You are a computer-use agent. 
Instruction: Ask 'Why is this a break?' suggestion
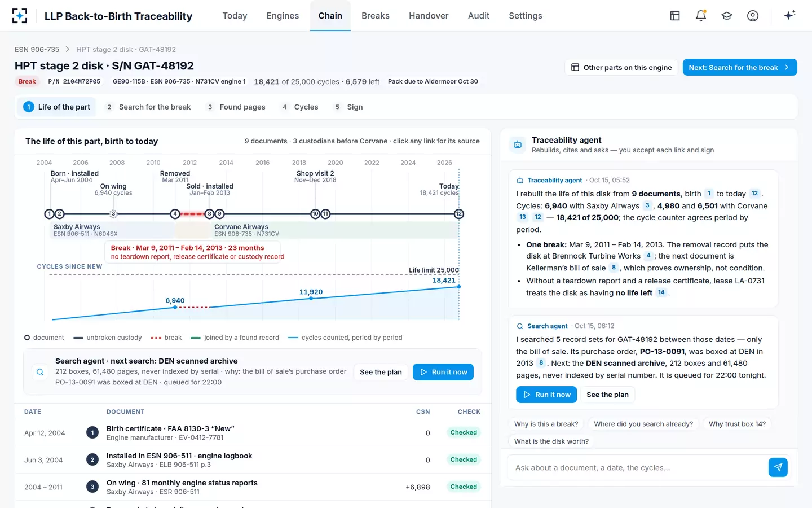[546, 424]
